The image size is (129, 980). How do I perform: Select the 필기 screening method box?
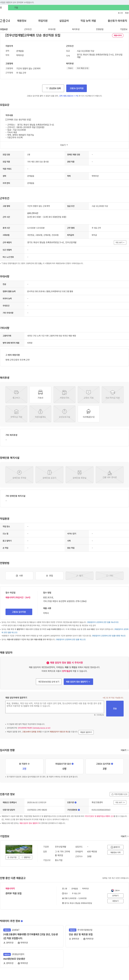[x=80, y=576]
